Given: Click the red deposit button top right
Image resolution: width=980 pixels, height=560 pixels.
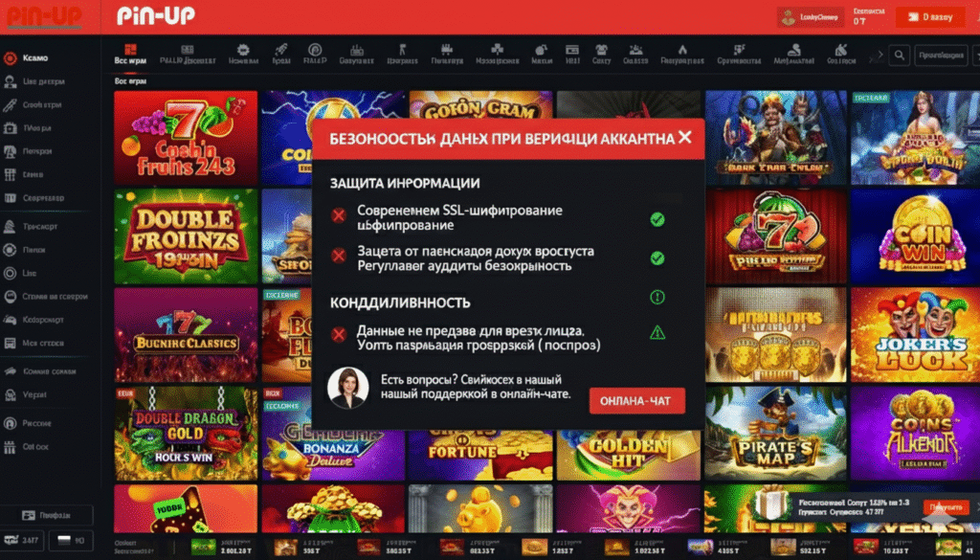Looking at the screenshot, I should coord(930,17).
